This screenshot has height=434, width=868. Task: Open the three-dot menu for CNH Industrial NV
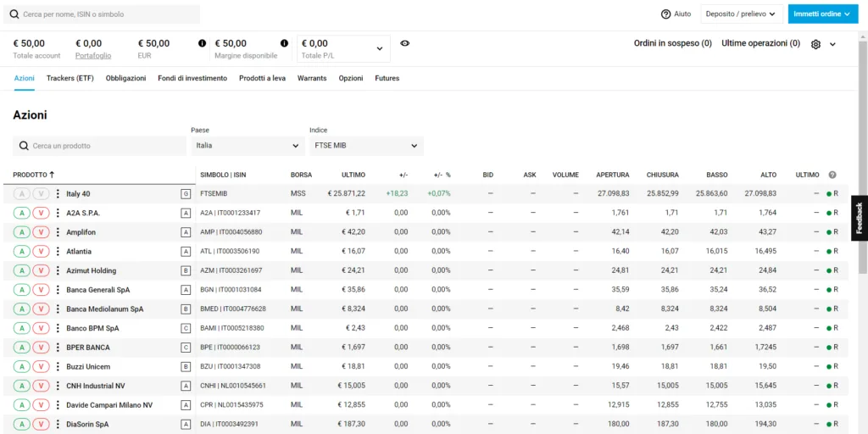click(58, 386)
